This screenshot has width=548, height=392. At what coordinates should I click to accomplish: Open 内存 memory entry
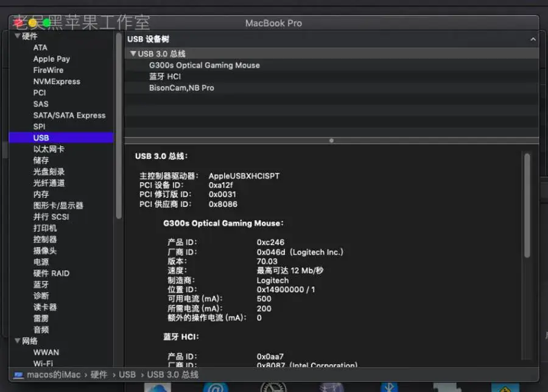41,194
